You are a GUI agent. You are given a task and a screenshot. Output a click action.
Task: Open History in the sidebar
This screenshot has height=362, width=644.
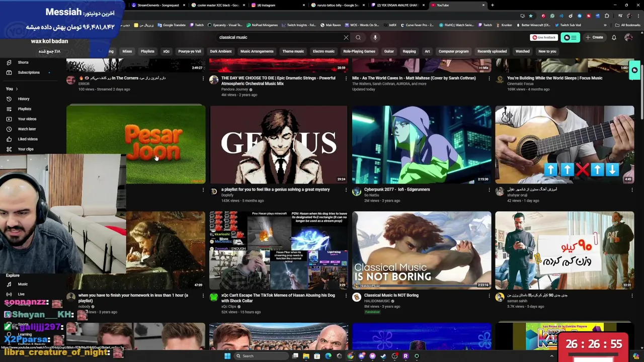coord(24,99)
